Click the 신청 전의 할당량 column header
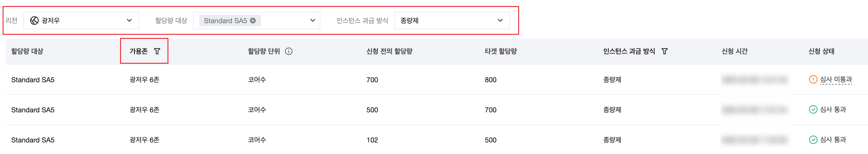 coord(389,51)
